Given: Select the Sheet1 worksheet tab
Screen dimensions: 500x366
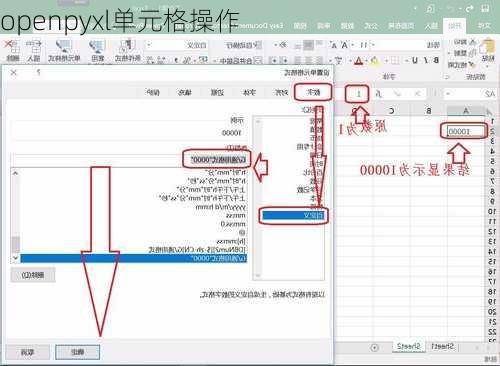Looking at the screenshot, I should pyautogui.click(x=442, y=347).
